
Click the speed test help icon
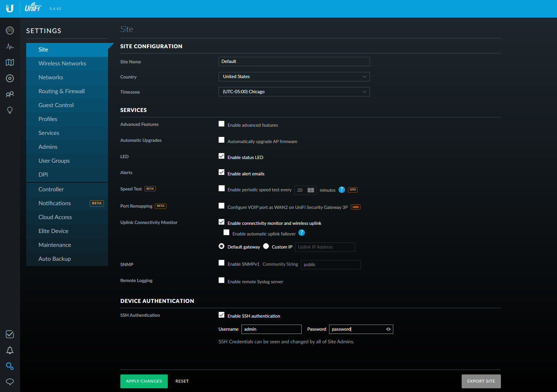pyautogui.click(x=342, y=190)
